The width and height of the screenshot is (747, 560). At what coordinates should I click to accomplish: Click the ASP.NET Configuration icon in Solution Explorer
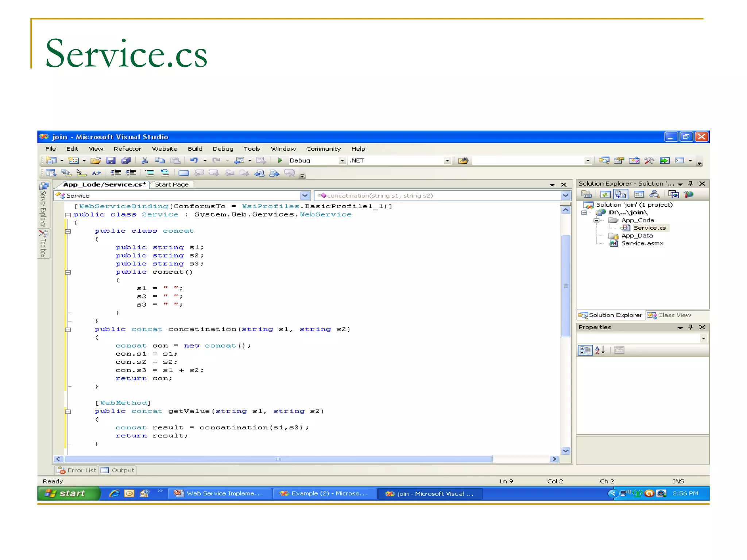coord(689,195)
